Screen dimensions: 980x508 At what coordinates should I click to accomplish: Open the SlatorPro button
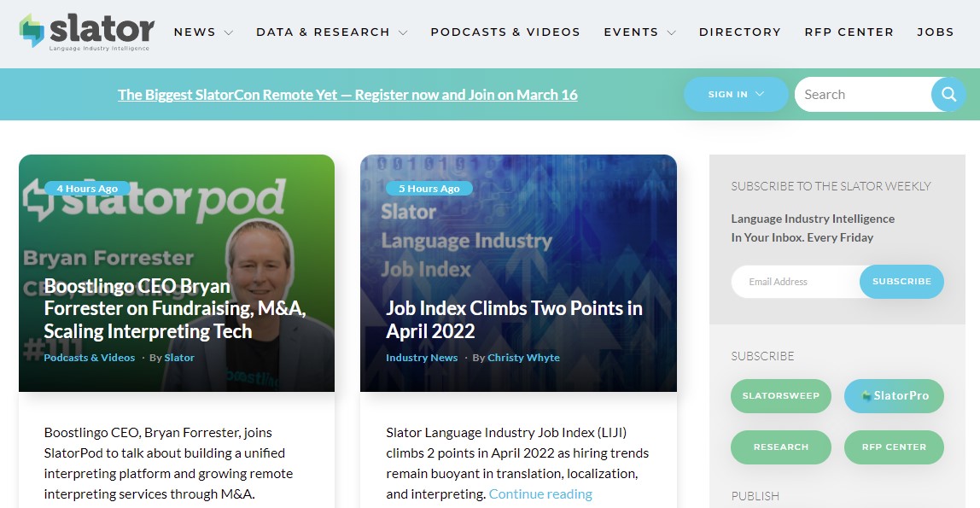coord(894,395)
